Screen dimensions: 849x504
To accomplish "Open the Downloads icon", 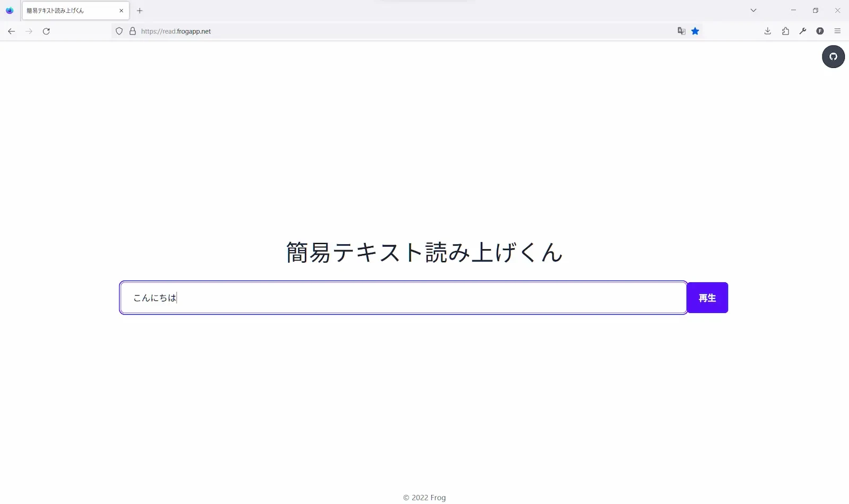I will (767, 31).
